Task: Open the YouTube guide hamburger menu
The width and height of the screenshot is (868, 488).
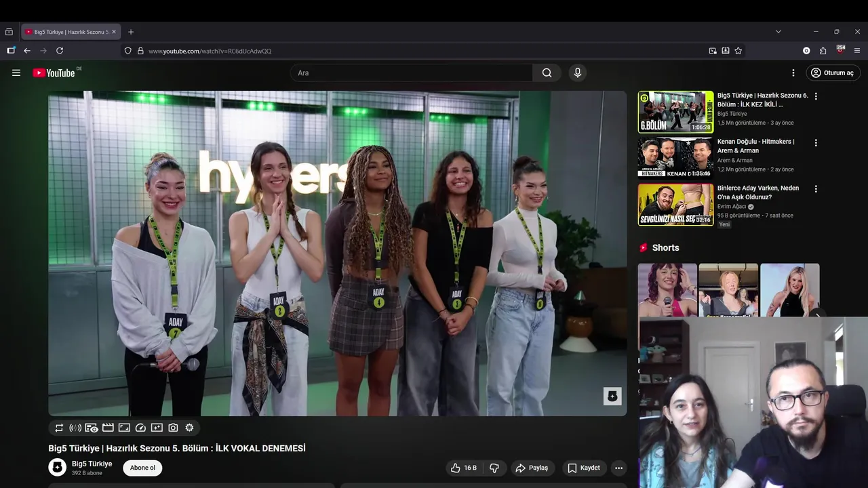Action: [x=16, y=73]
